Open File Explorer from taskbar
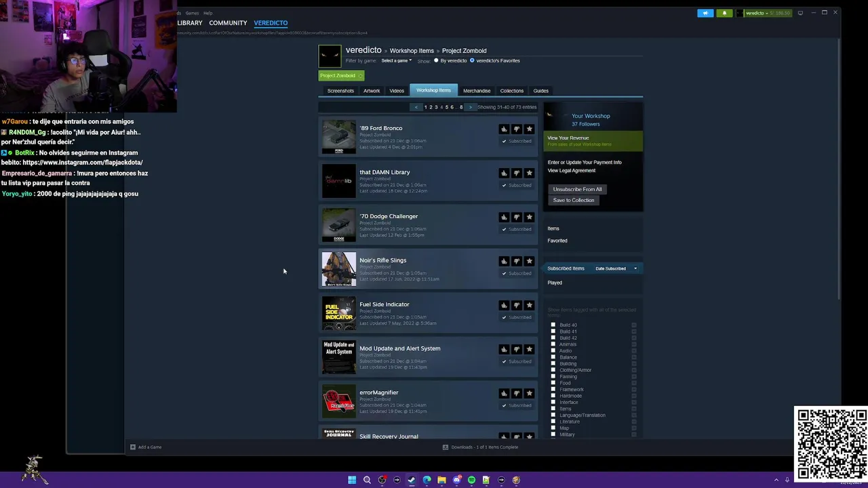 click(x=441, y=480)
